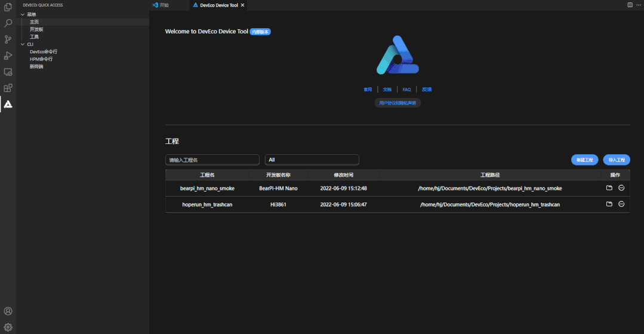Close the DevEco Device Tool tab
The width and height of the screenshot is (644, 334).
242,5
